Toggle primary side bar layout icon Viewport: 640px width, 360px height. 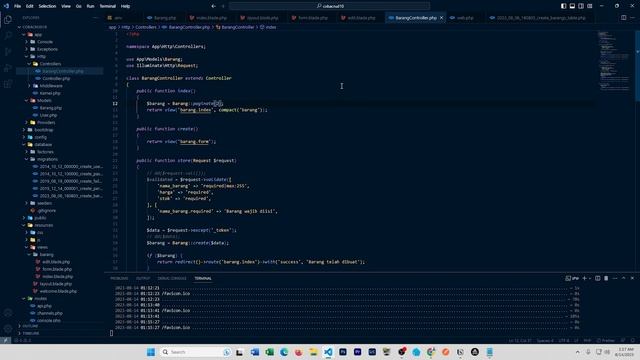click(x=563, y=6)
